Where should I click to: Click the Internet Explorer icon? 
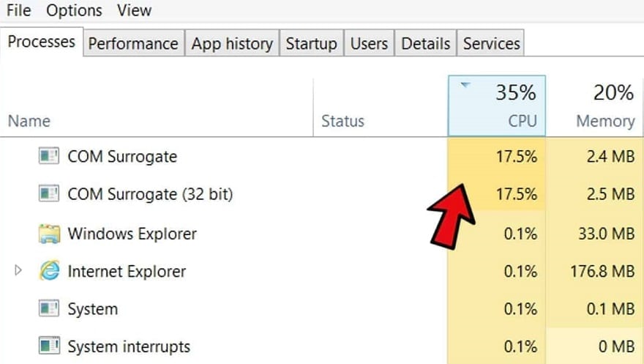tap(49, 271)
